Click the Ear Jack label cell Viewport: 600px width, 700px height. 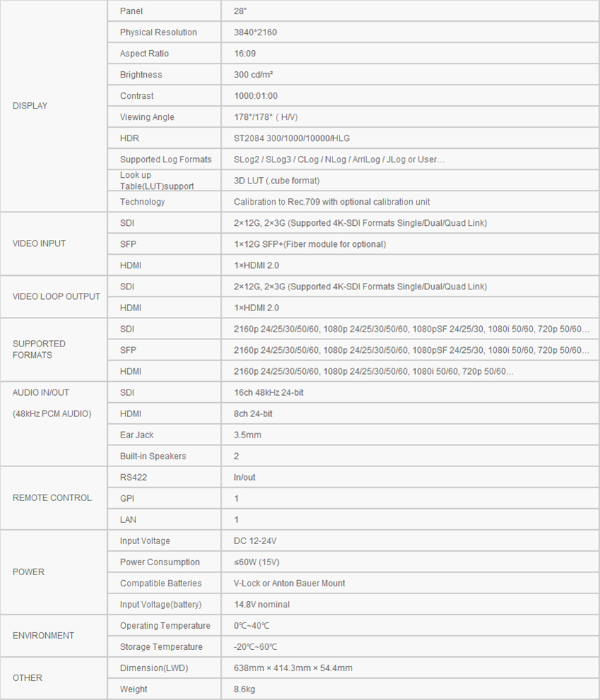164,435
